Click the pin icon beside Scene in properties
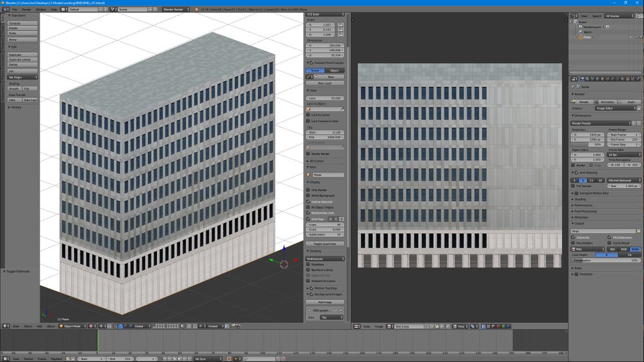Screen dimensions: 644x362 click(x=573, y=86)
